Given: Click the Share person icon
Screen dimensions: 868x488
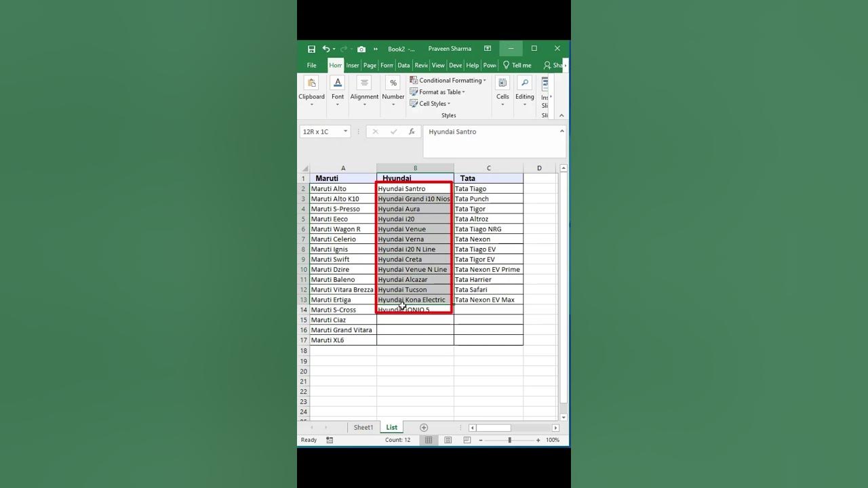Looking at the screenshot, I should (548, 65).
